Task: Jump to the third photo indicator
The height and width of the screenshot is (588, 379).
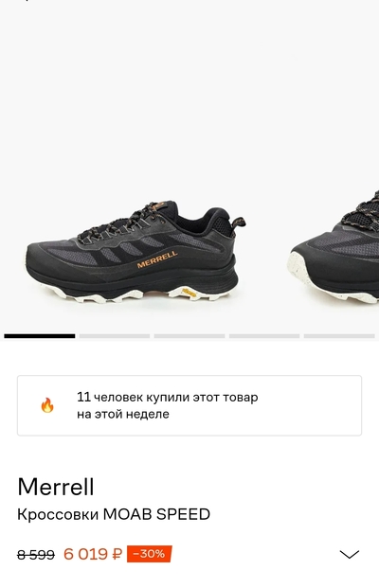Action: [189, 336]
